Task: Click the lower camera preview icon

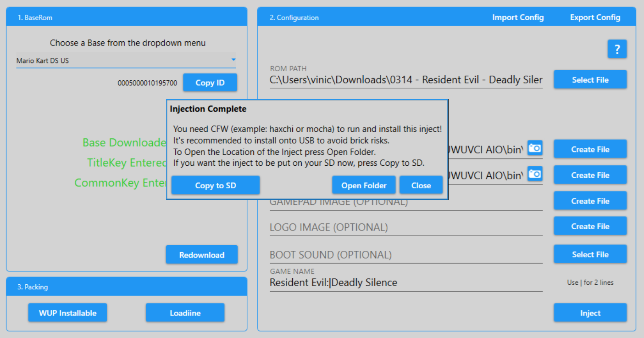Action: (x=534, y=174)
